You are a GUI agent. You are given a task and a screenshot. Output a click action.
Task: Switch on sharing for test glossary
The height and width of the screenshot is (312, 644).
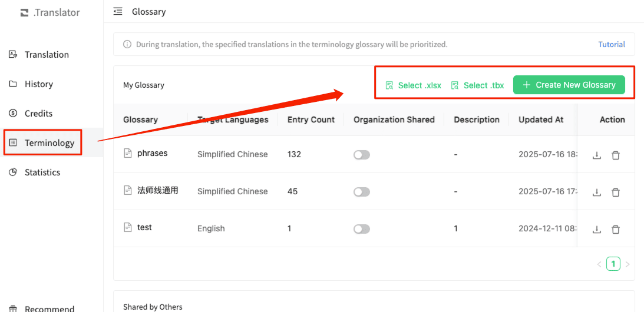(x=361, y=229)
